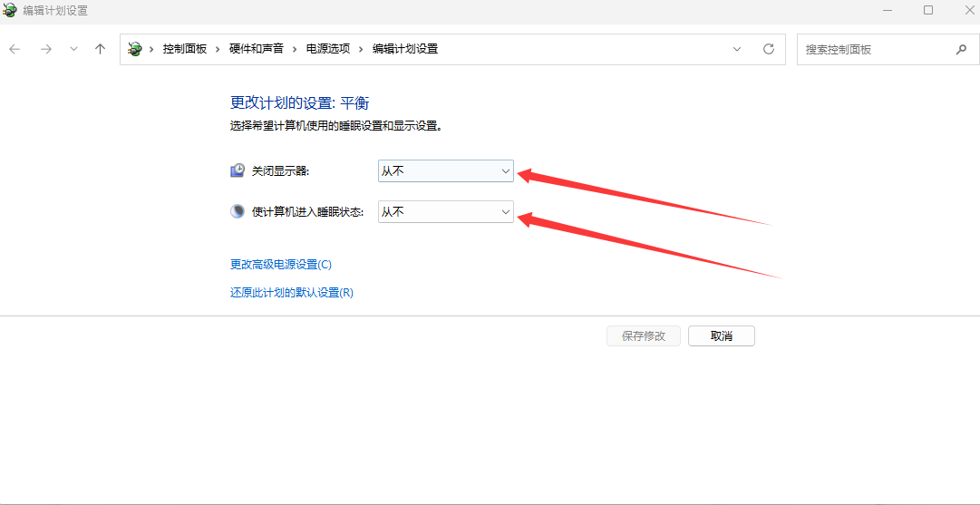980x505 pixels.
Task: Click the search magnifier icon
Action: pos(961,49)
